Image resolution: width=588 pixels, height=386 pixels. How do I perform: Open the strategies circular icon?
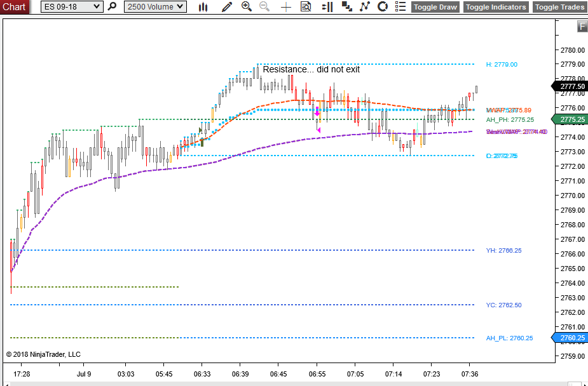click(383, 6)
